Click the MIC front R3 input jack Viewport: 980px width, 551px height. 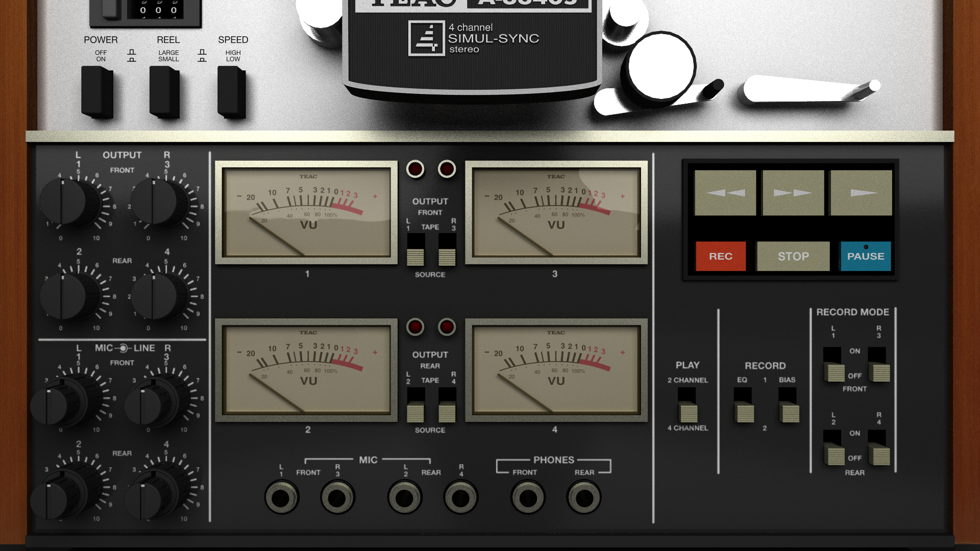click(x=337, y=497)
